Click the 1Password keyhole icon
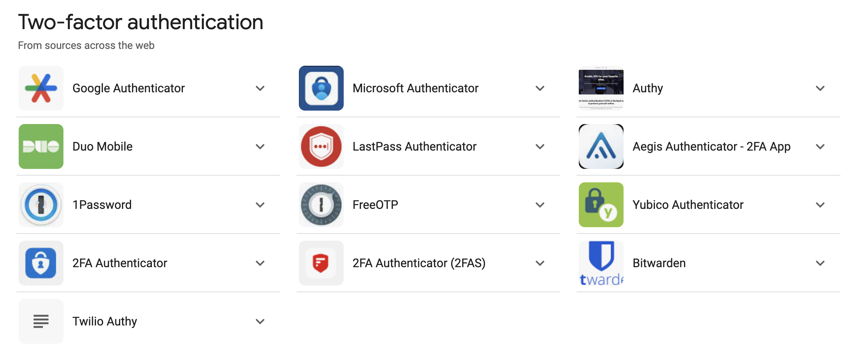 (x=41, y=205)
